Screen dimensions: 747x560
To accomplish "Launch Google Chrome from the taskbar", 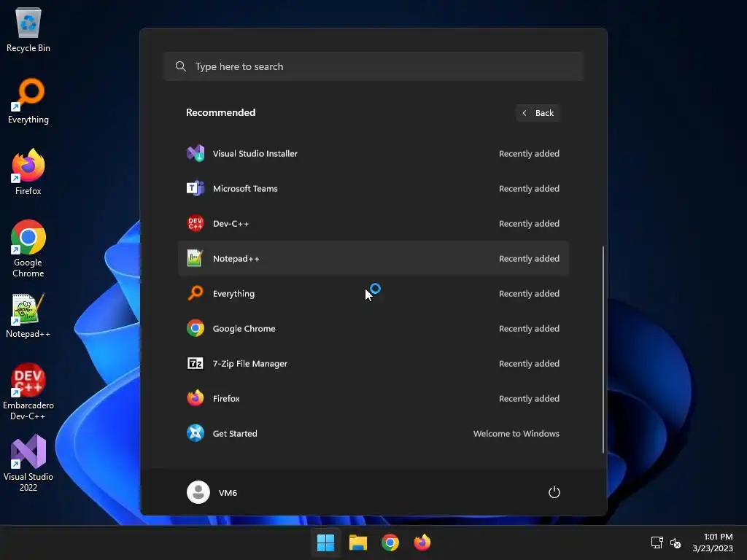I will coord(390,542).
